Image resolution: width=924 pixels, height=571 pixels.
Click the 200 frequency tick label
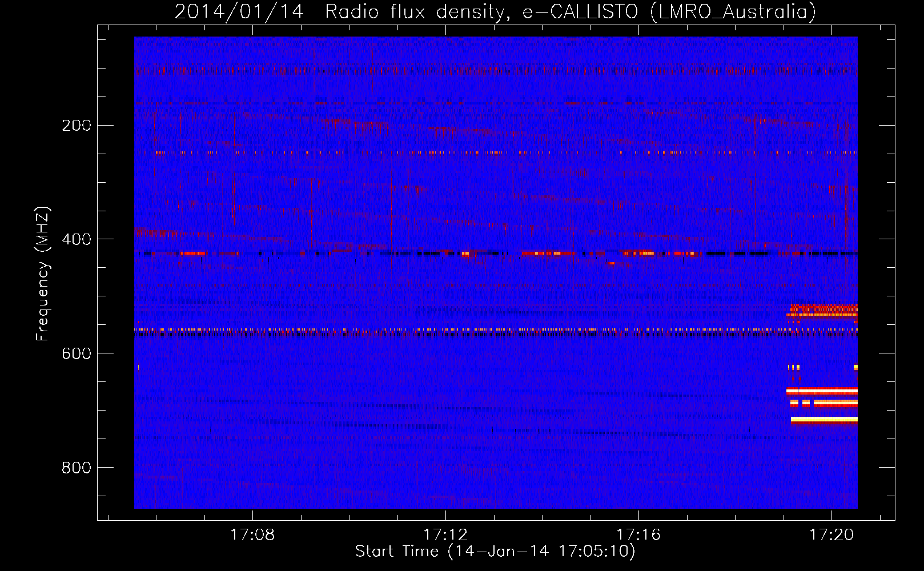77,125
